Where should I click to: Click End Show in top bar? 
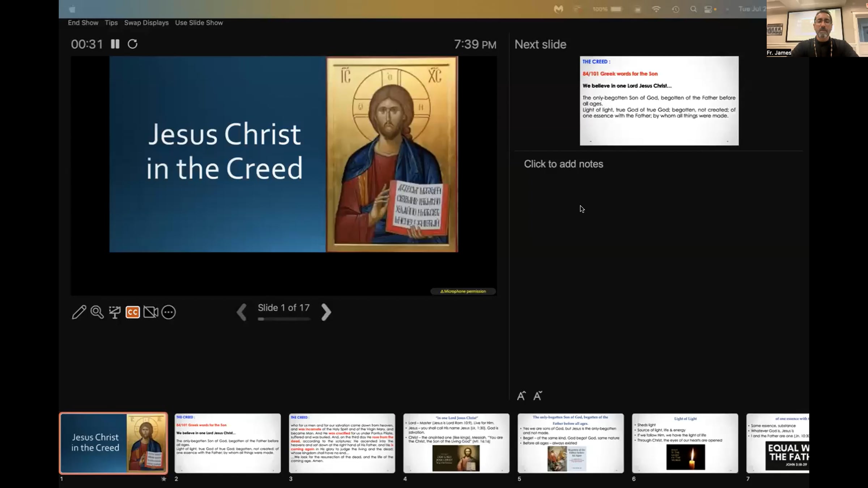pos(83,23)
